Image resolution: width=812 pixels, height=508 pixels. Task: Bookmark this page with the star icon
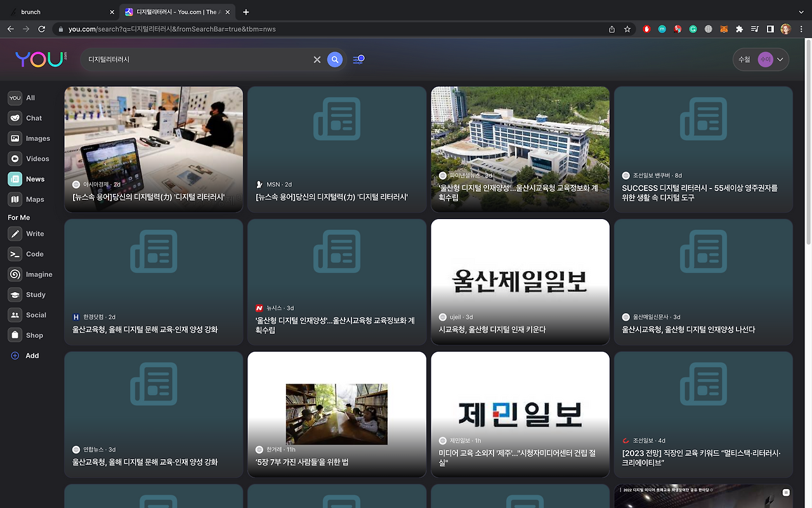(627, 29)
